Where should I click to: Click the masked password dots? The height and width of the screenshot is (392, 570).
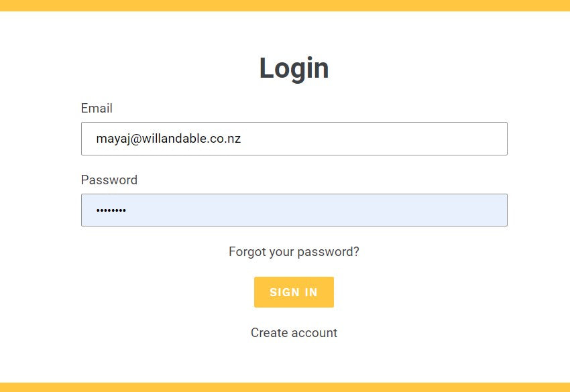pos(111,210)
